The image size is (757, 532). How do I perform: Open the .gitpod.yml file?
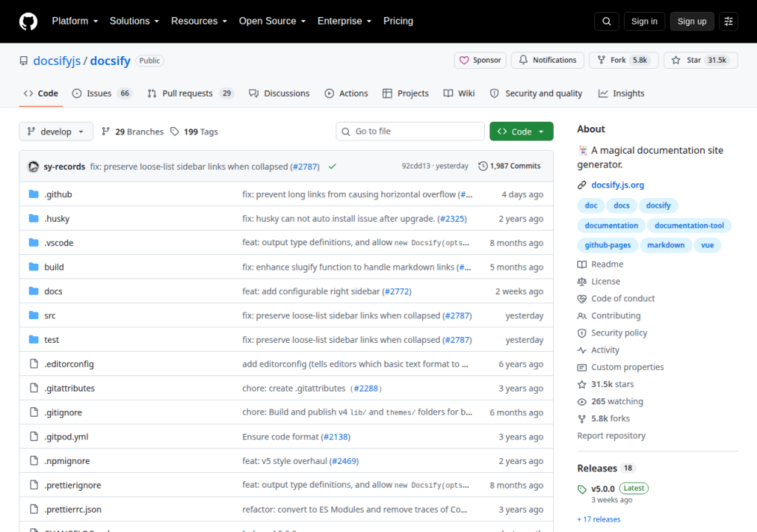(66, 437)
